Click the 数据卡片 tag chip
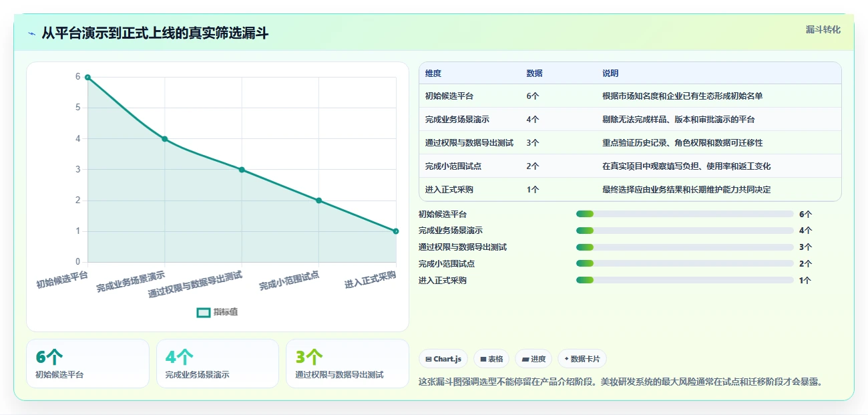Viewport: 868px width, 415px height. coord(582,359)
